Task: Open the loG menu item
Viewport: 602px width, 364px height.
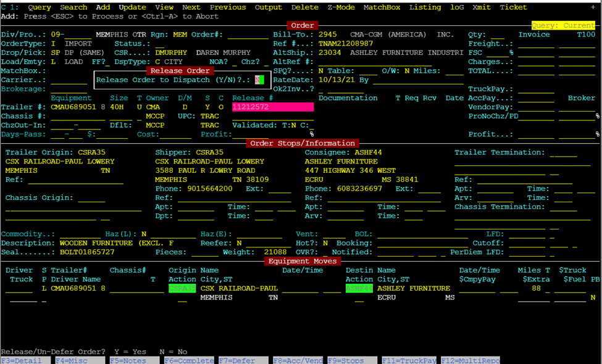Action: click(x=457, y=7)
